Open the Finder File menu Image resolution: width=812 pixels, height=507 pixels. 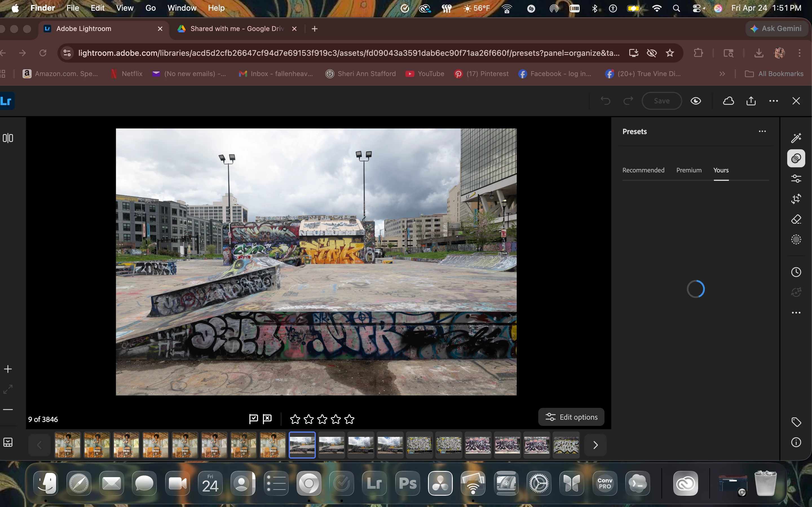click(72, 8)
